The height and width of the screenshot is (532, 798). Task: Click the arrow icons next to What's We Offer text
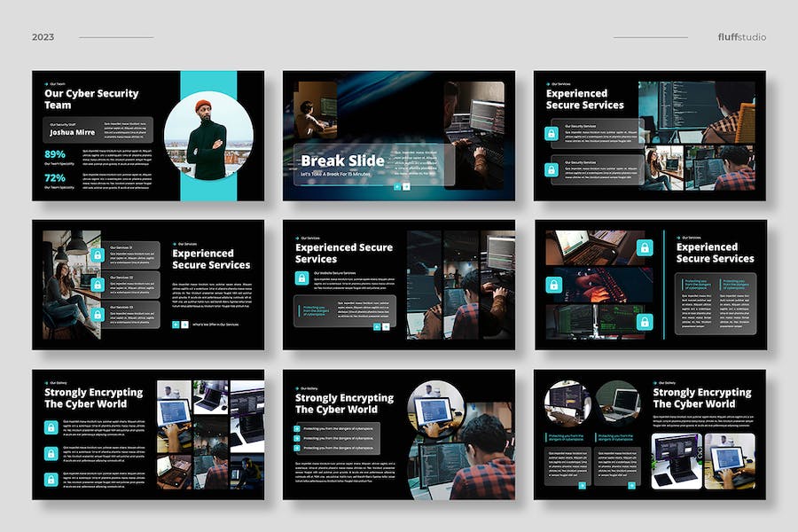180,325
